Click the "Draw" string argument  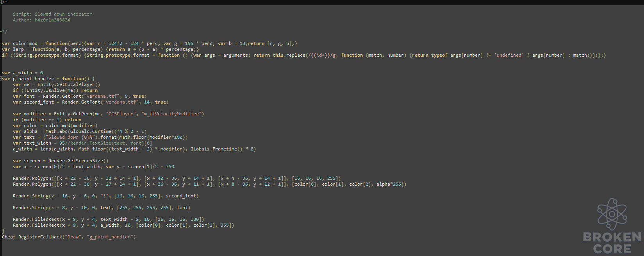pos(73,237)
